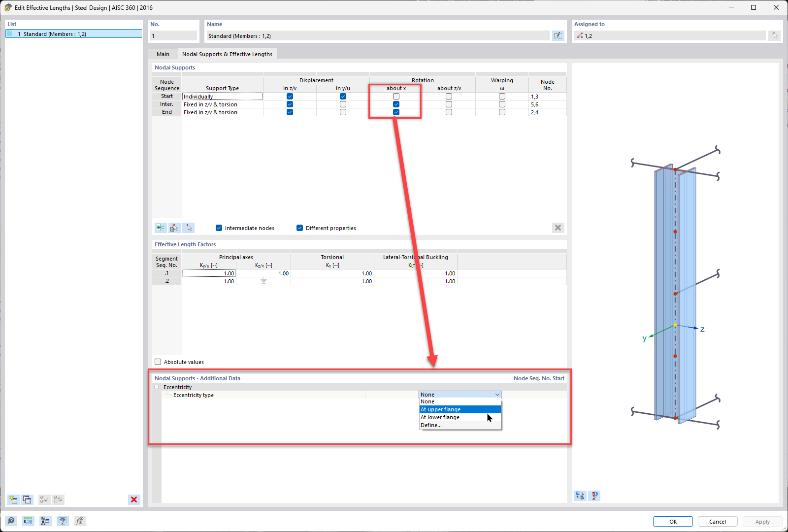The width and height of the screenshot is (788, 532).
Task: Uncheck End row rotation about x
Action: point(396,112)
